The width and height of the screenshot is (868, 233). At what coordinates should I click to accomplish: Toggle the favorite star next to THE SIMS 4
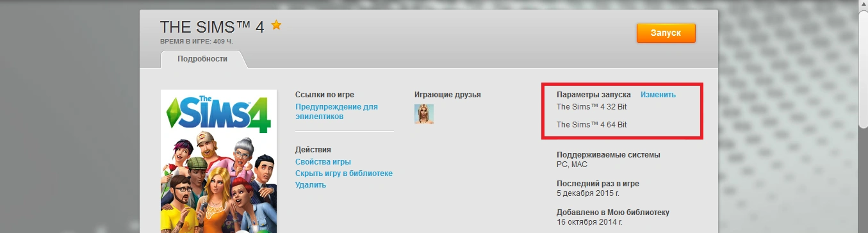276,25
